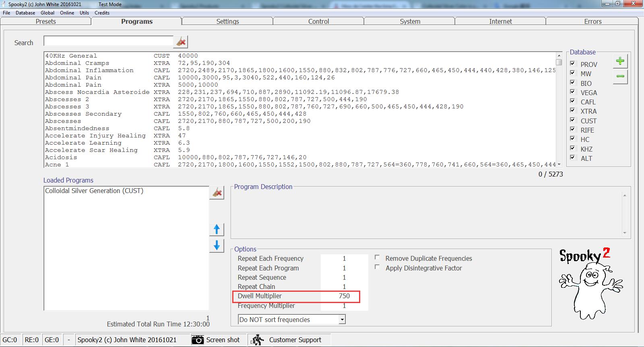Toggle the ALT database checkbox
Viewport: 644px width, 347px height.
click(x=572, y=158)
